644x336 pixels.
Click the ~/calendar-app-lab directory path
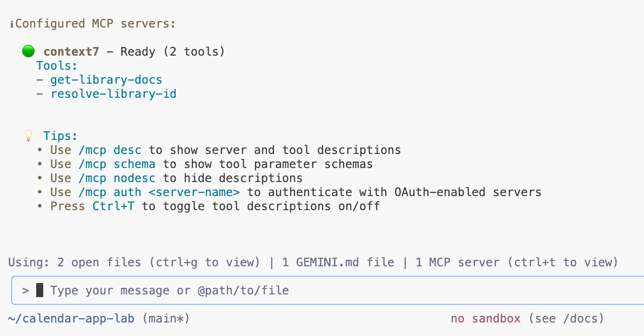tap(72, 319)
